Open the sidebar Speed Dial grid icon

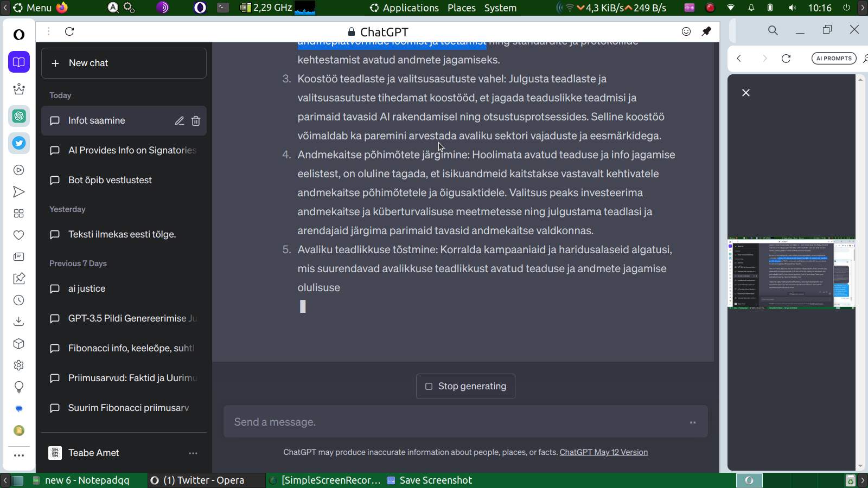coord(19,214)
